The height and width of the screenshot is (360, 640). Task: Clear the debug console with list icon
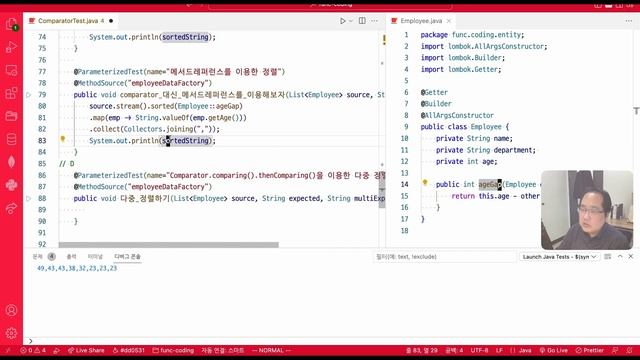(x=608, y=256)
